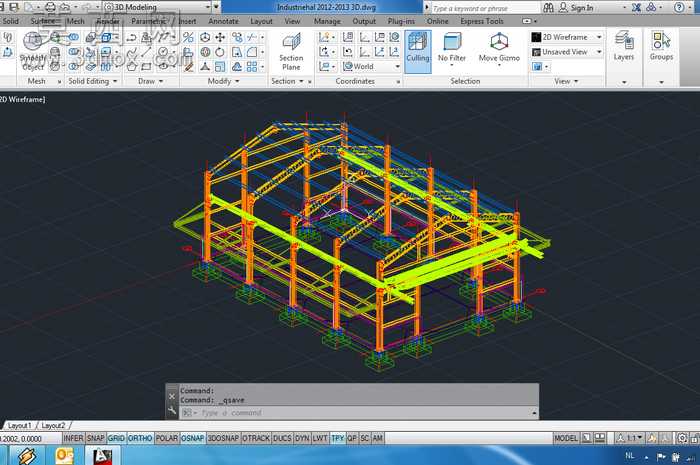Click the Polygon tool in Draw panel
Screen dimensions: 700x465
tap(131, 67)
